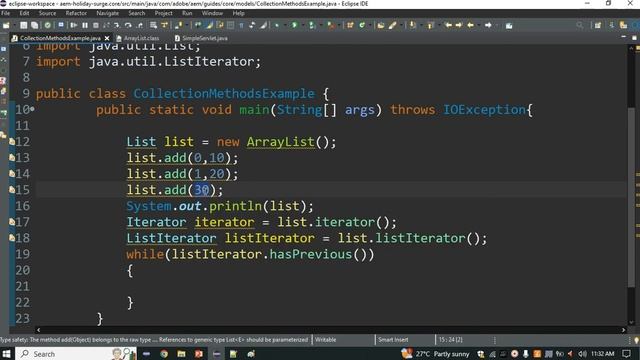The image size is (640, 360).
Task: Click the warning marker on line 15
Action: coord(12,190)
